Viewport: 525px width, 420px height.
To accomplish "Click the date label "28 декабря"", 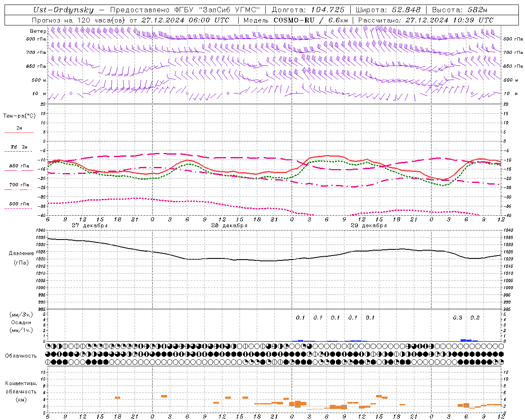I will tap(229, 226).
